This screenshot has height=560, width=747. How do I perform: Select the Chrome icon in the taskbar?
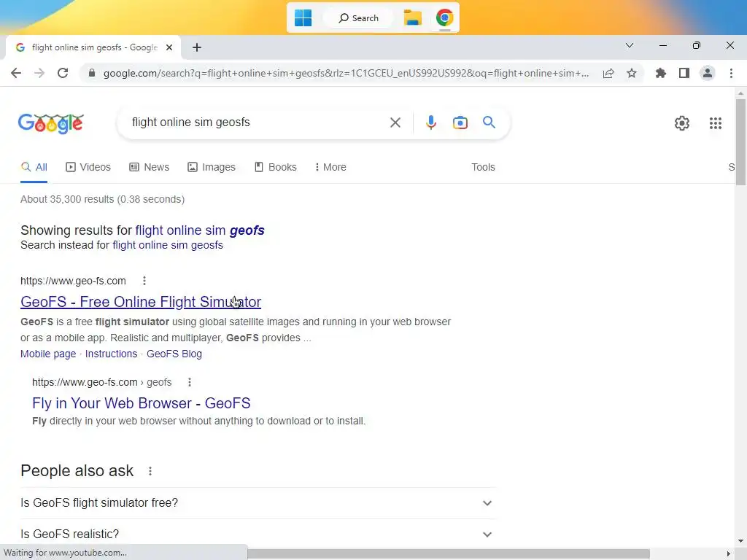coord(444,17)
